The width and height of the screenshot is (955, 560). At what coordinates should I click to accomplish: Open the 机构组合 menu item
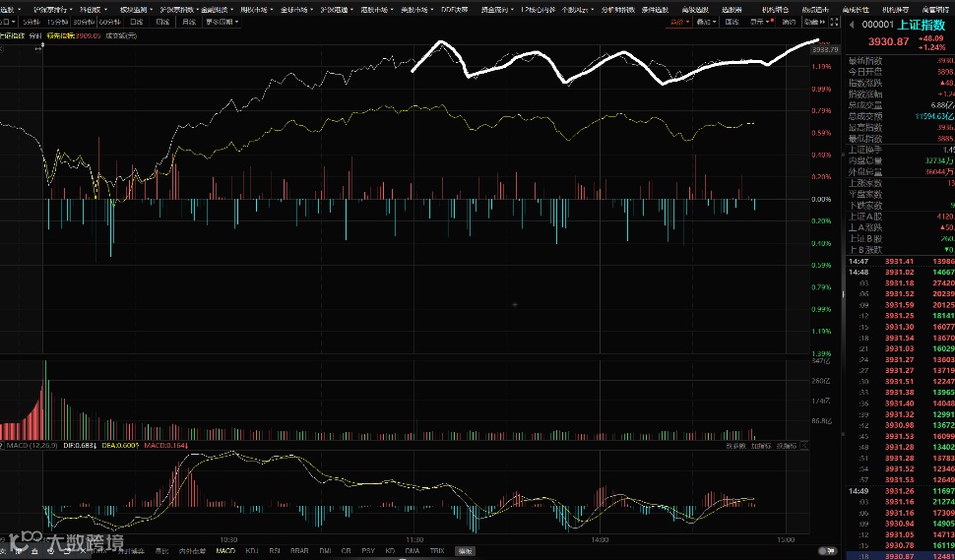776,10
